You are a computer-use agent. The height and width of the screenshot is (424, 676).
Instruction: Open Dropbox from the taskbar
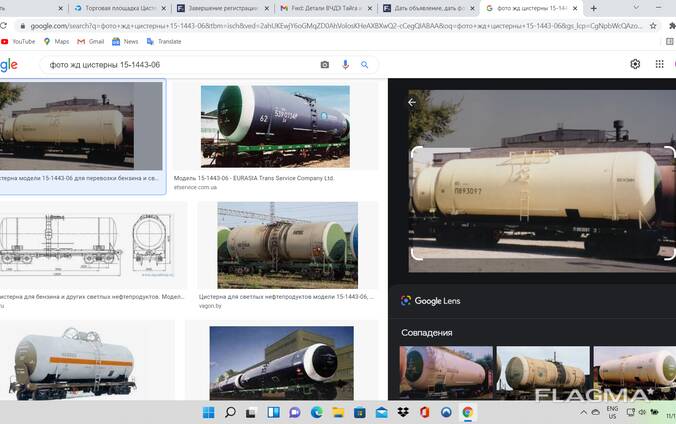(x=403, y=412)
